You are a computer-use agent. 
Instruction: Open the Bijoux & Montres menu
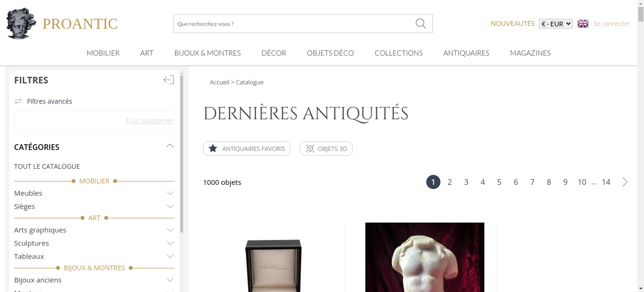coord(207,53)
